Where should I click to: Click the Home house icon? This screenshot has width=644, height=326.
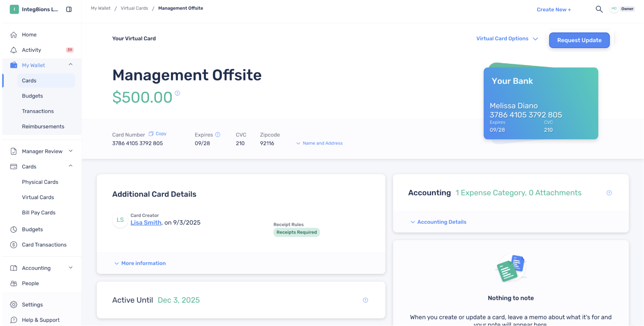[x=14, y=35]
